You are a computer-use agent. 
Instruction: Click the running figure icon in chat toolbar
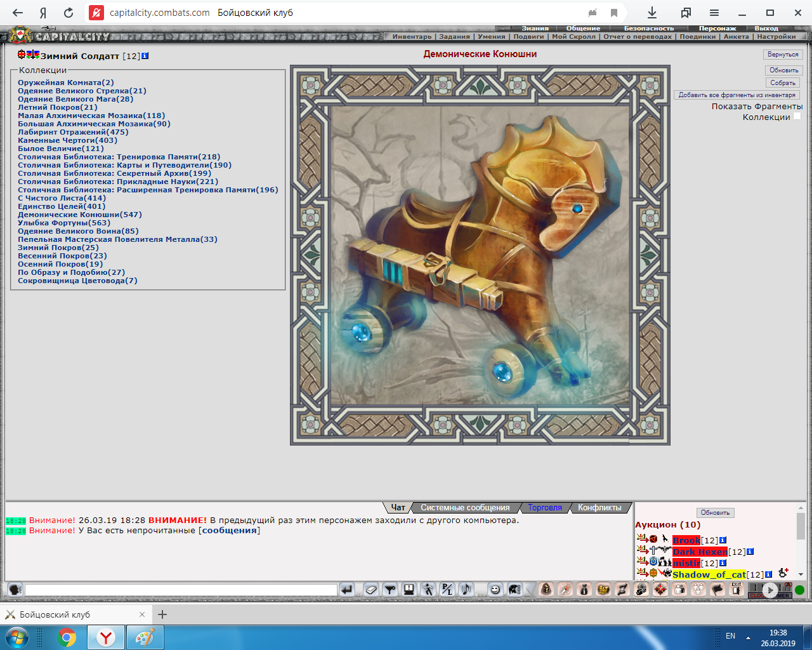pos(428,590)
